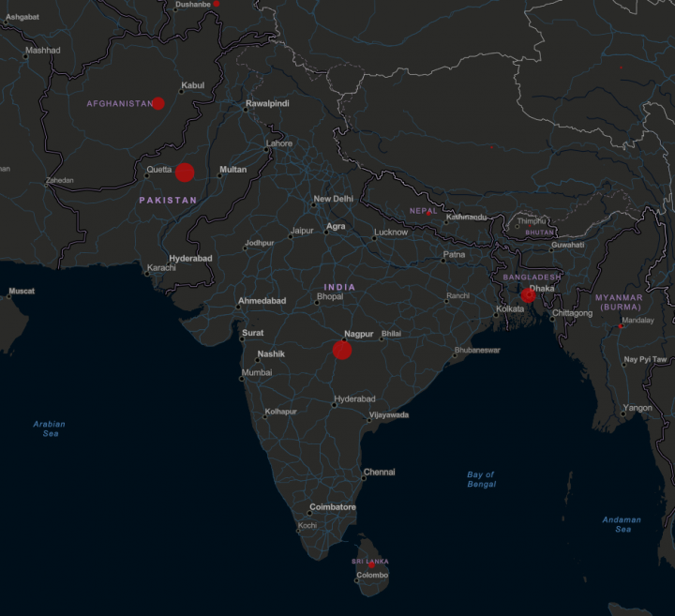Click the red dot next to Dushanbe
This screenshot has width=675, height=616.
coord(217,4)
